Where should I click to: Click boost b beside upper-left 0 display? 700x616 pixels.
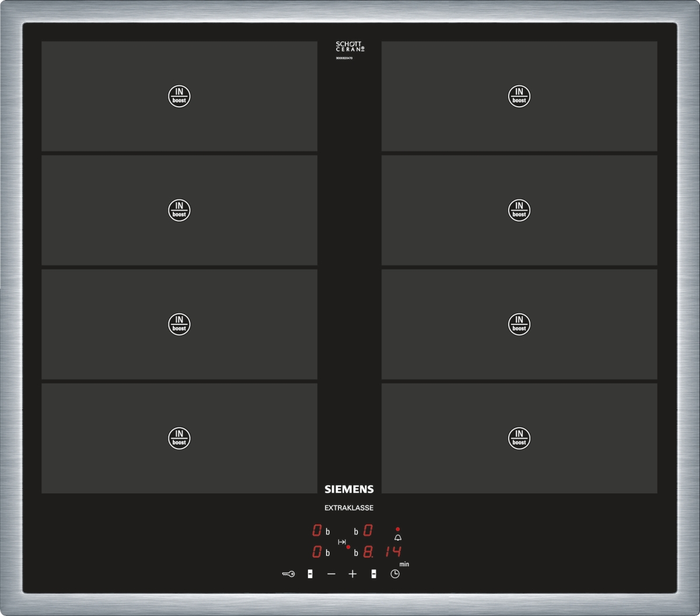point(328,532)
